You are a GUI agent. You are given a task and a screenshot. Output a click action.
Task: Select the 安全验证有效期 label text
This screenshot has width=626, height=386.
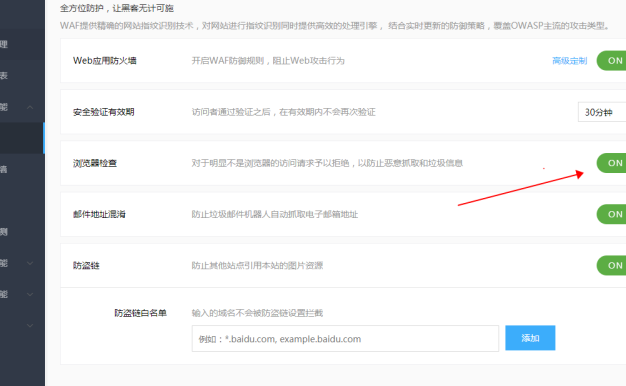(x=103, y=112)
